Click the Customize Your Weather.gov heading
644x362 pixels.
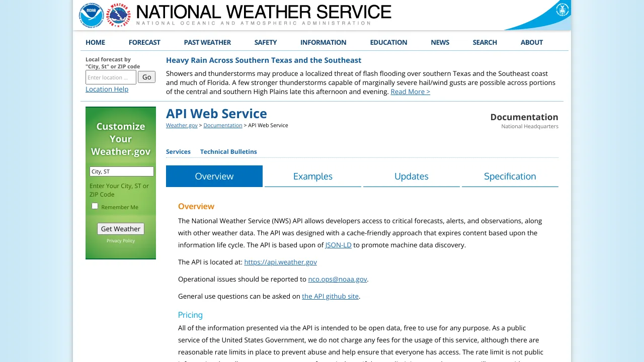(121, 139)
